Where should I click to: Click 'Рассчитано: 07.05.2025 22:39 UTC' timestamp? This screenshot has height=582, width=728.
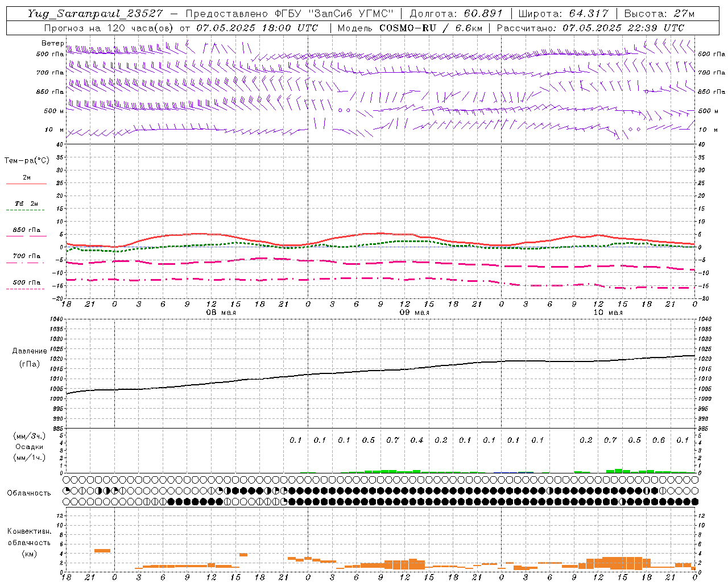(590, 28)
